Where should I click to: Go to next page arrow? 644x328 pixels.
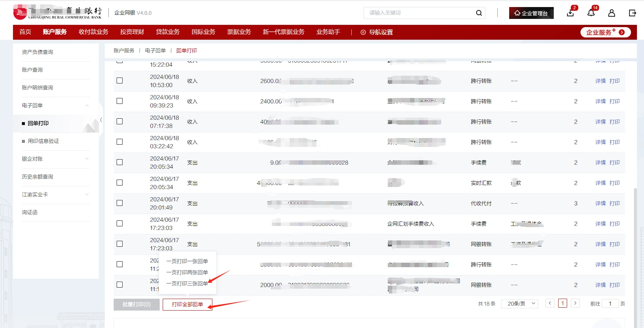pyautogui.click(x=575, y=303)
